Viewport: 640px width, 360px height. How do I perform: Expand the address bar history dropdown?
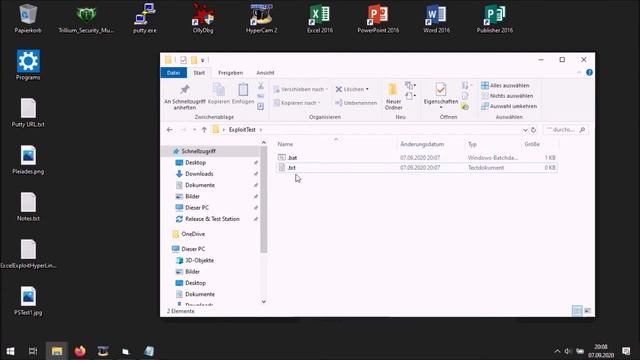[x=525, y=130]
